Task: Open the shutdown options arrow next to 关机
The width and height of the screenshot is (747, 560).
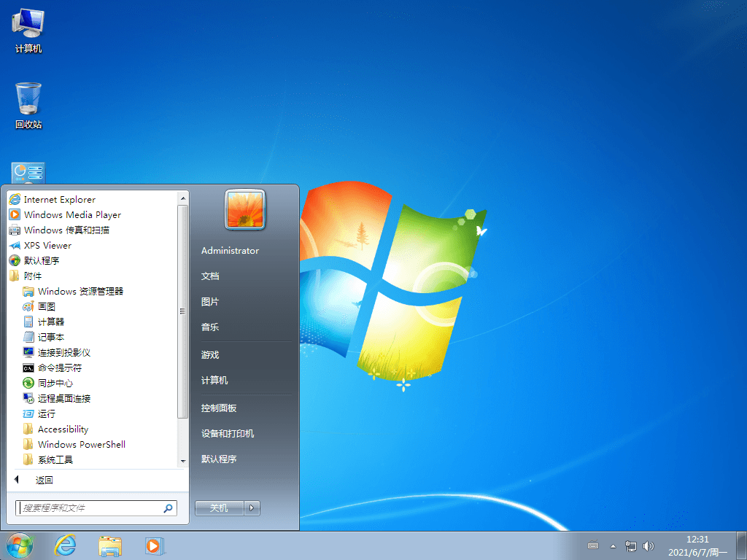Action: tap(249, 507)
